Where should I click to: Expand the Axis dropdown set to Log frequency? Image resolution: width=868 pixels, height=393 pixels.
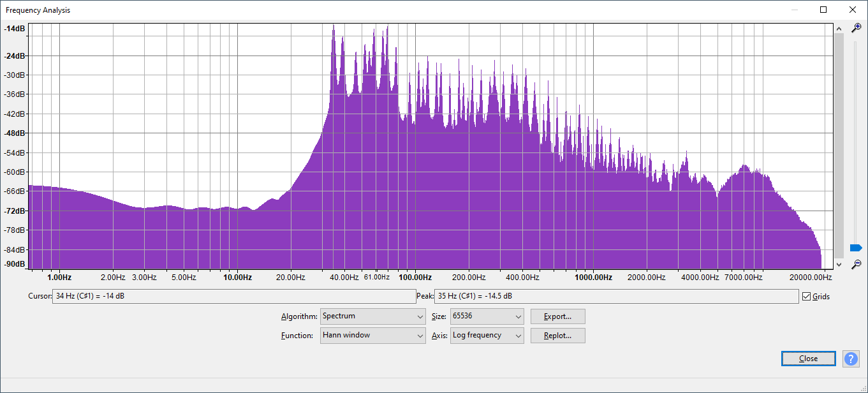487,336
